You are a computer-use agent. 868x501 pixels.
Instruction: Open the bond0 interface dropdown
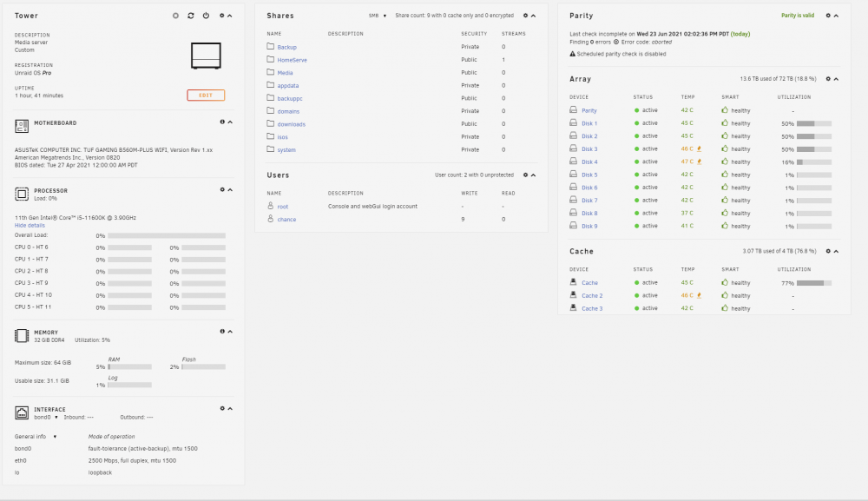tap(46, 417)
